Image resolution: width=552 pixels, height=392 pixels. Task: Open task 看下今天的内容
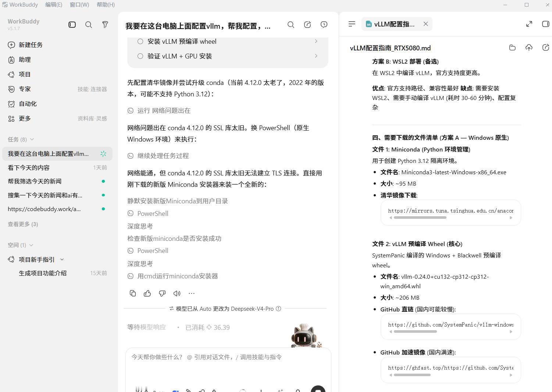click(57, 168)
